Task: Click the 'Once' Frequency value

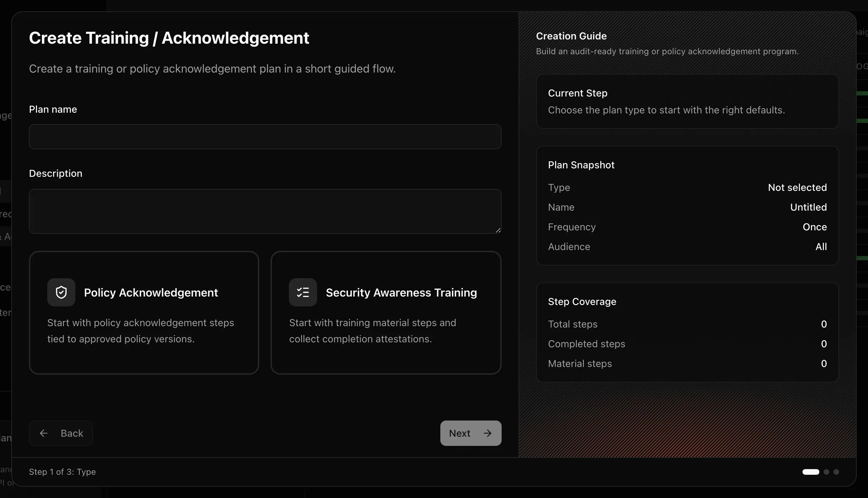Action: coord(815,227)
